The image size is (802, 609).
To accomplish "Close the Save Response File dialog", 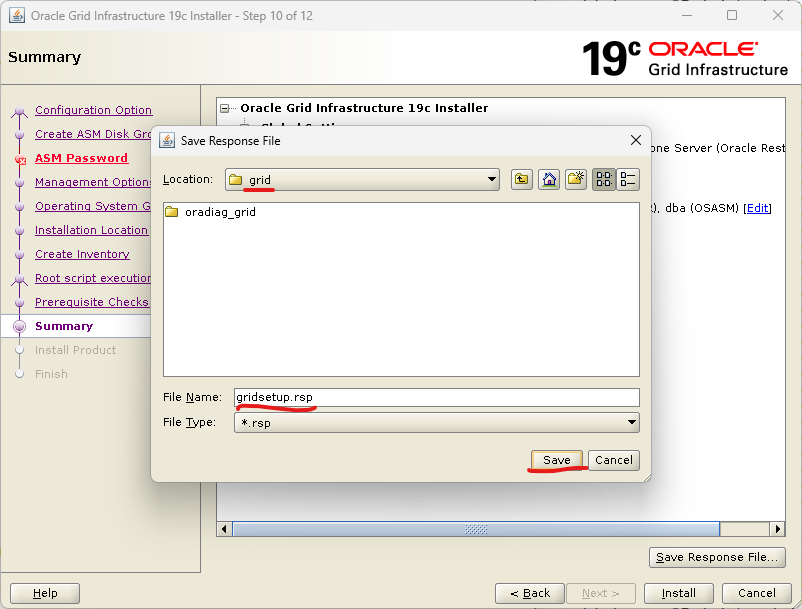I will (635, 141).
